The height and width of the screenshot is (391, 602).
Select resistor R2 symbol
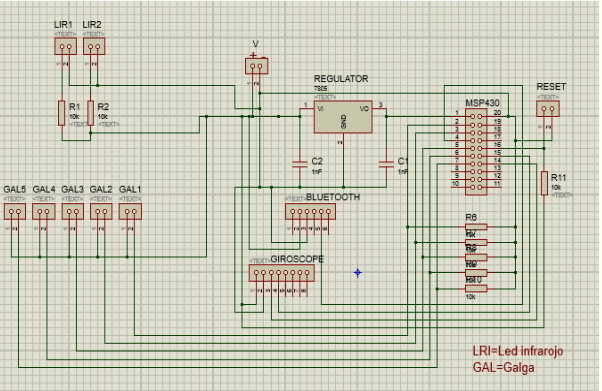(x=91, y=113)
